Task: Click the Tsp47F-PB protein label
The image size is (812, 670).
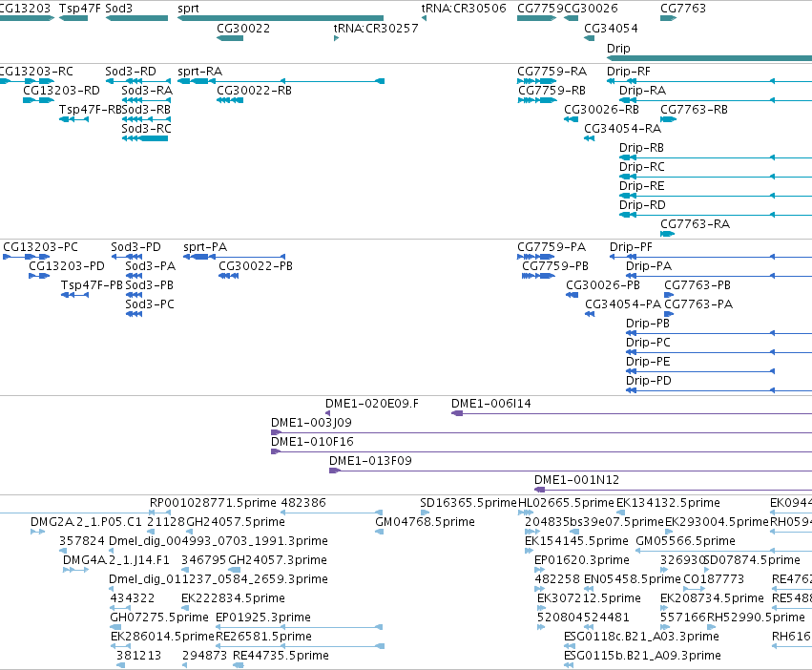Action: [92, 285]
